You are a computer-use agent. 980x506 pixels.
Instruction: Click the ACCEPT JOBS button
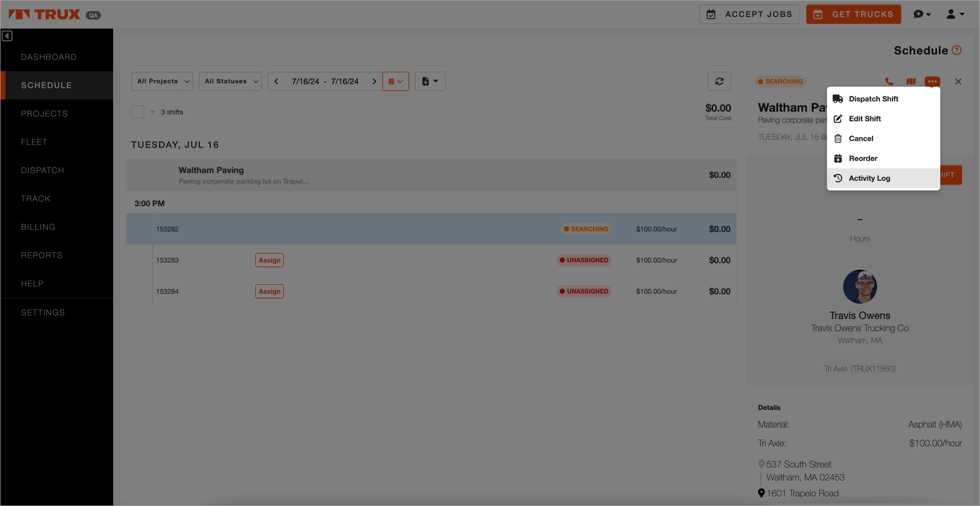(x=749, y=14)
